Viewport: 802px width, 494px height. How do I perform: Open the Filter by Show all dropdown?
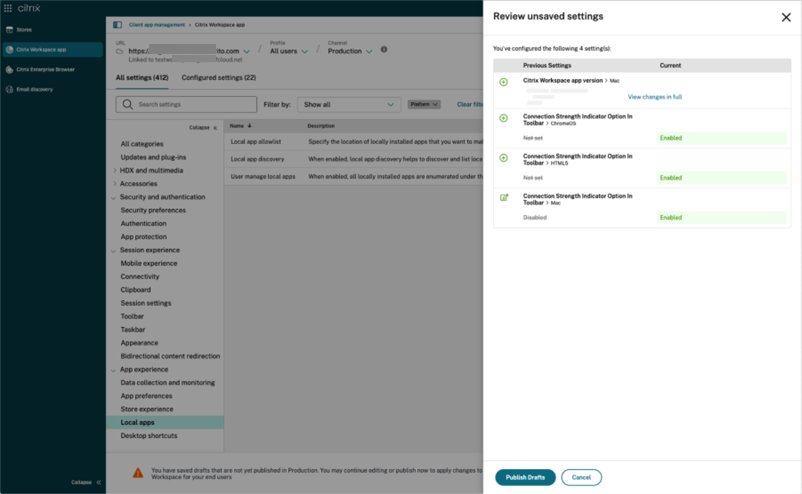coord(349,104)
